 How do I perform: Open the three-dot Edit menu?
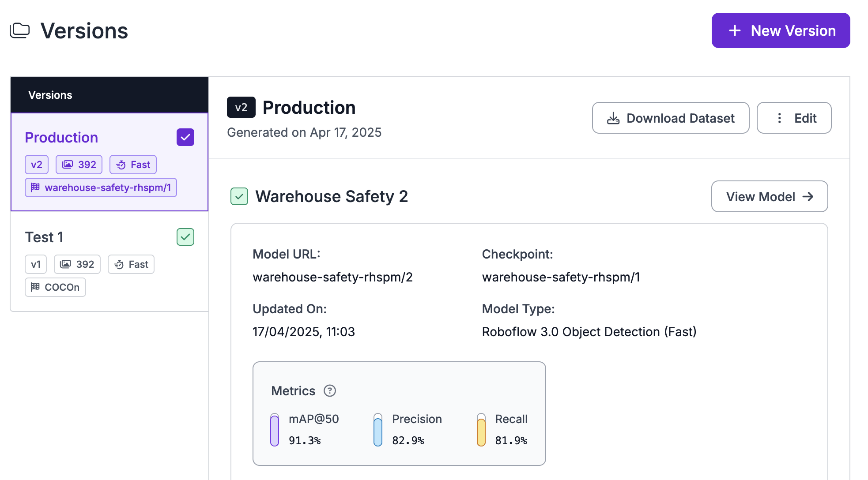(x=794, y=118)
